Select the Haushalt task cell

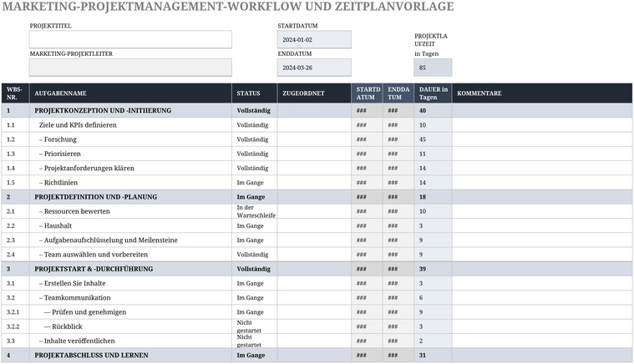130,226
